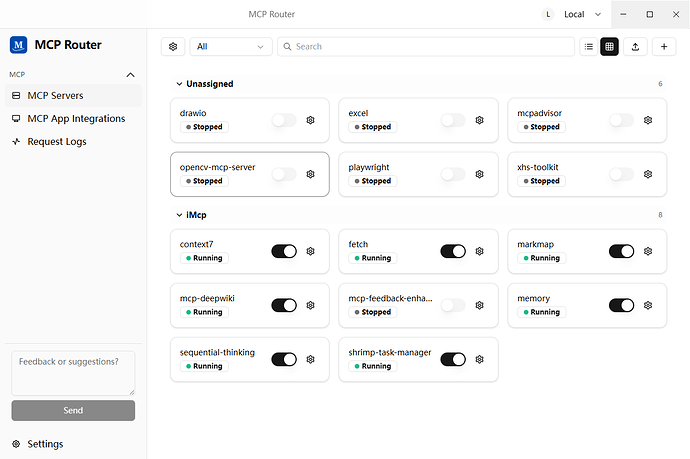Click the context7 server name
690x459 pixels.
[x=196, y=244]
